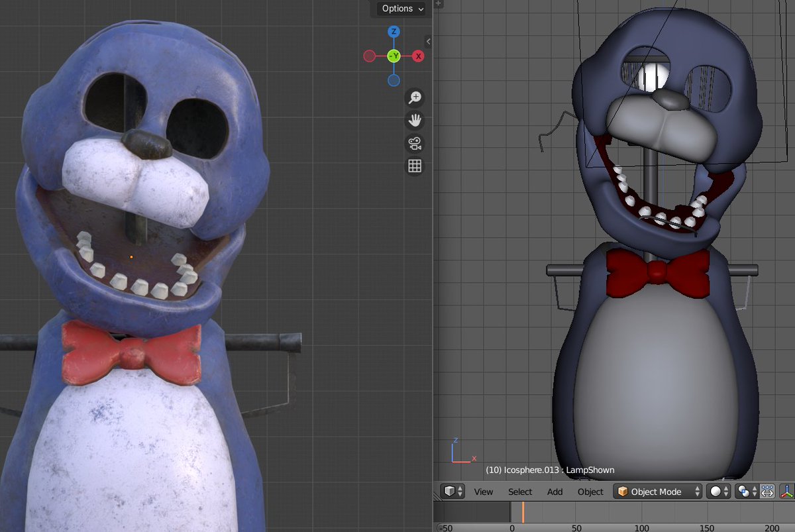Expand the sidebar with the small arrow tab
The width and height of the screenshot is (795, 532).
(429, 41)
